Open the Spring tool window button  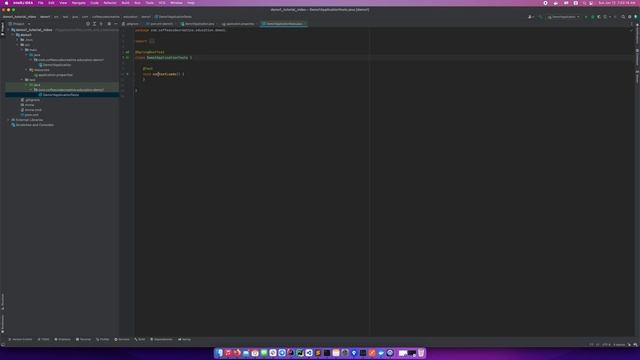pyautogui.click(x=184, y=339)
